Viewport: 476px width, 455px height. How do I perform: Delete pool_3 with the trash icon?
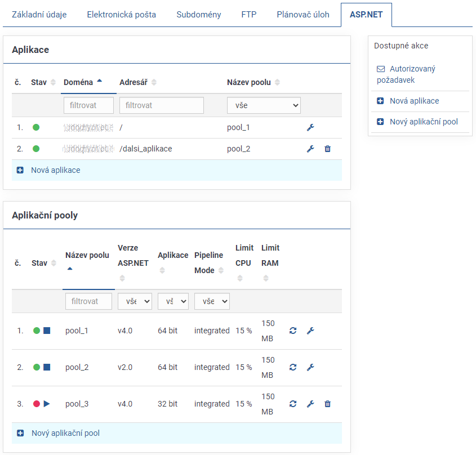pos(327,404)
